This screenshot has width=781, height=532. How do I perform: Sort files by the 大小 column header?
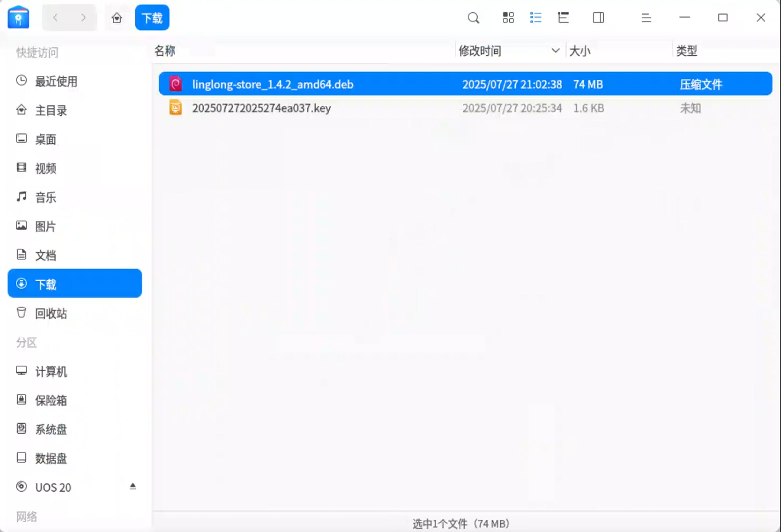[580, 51]
